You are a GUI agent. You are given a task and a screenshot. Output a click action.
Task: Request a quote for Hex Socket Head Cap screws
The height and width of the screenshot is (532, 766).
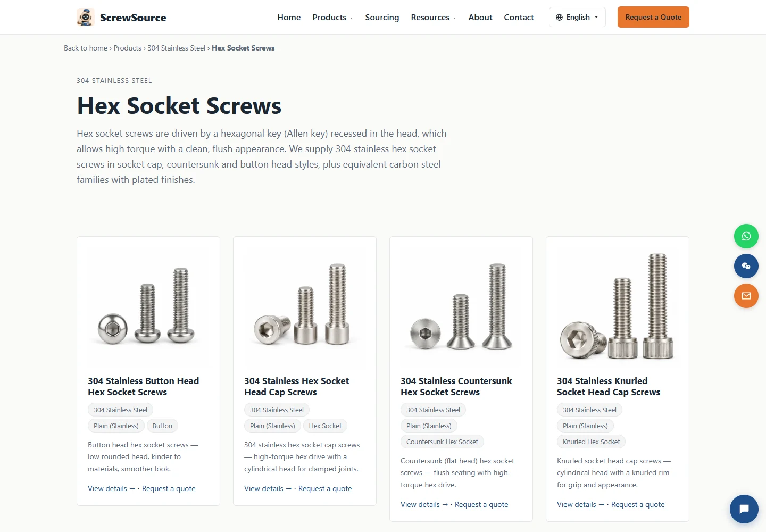tap(325, 488)
